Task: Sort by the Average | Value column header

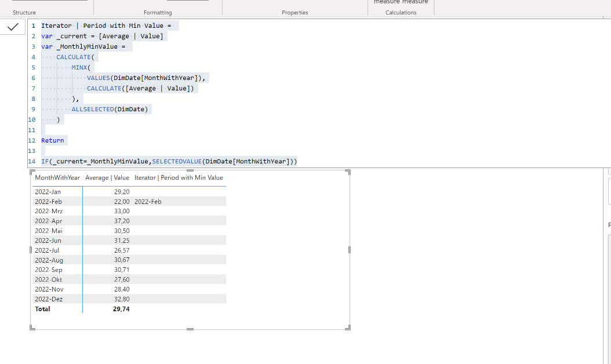Action: point(107,178)
